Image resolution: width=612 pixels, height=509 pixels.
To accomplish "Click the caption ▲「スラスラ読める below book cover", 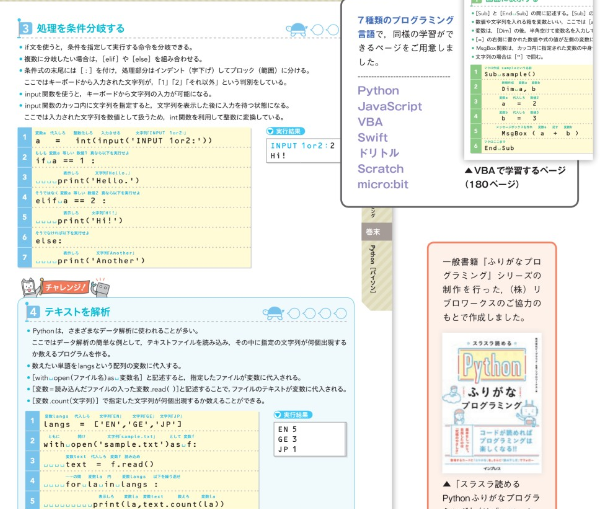I will 482,484.
